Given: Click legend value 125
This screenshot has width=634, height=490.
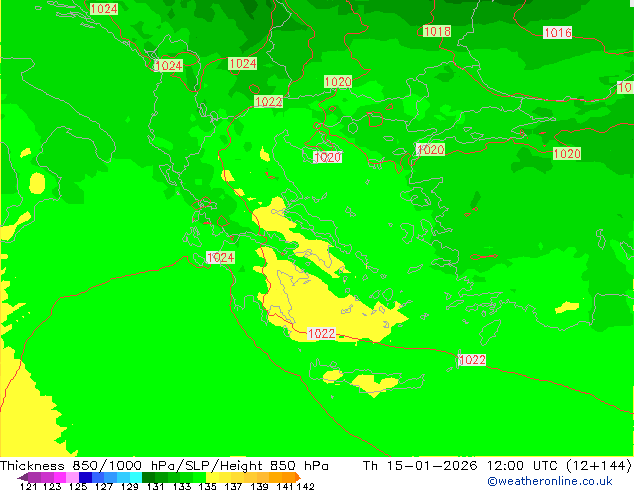Looking at the screenshot, I should (x=78, y=486).
